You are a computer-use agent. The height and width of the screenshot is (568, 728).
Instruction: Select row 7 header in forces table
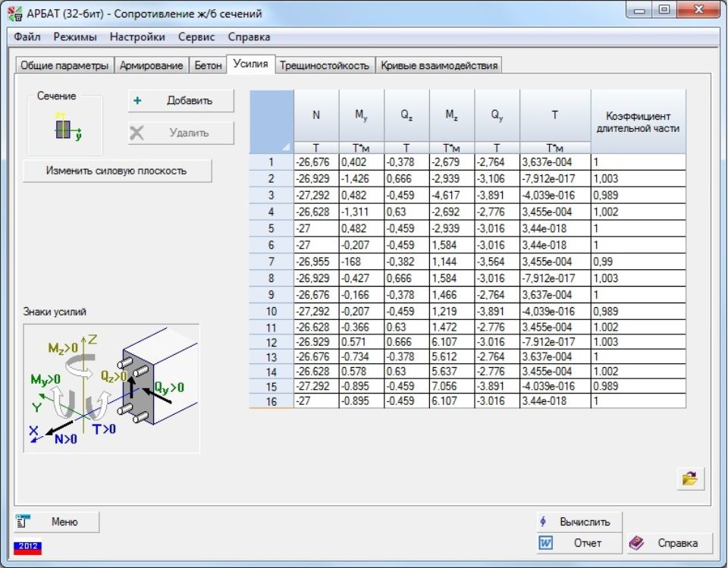click(x=271, y=263)
